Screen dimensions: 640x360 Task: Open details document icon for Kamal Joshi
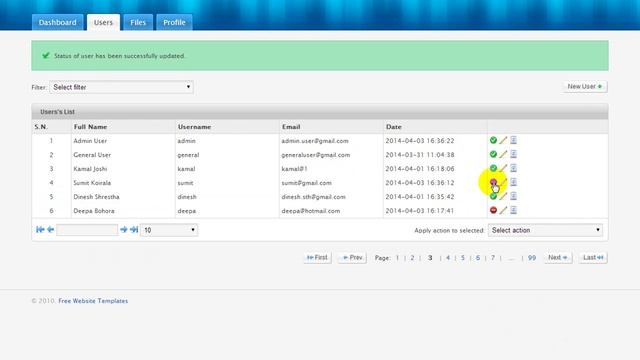tap(513, 168)
